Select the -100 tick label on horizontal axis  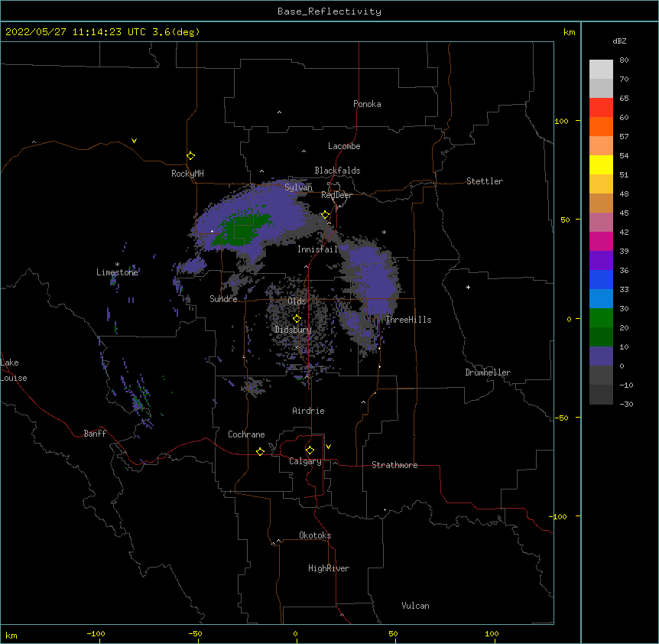coord(96,633)
